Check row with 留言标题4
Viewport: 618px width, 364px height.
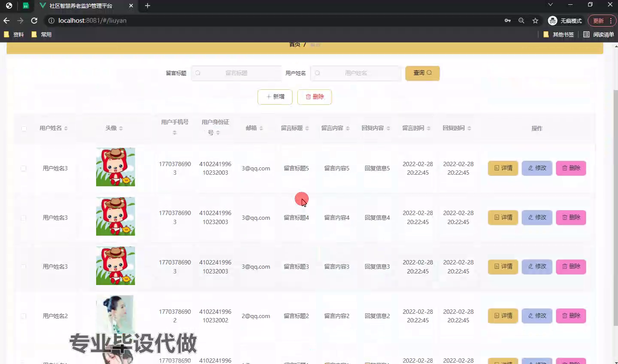point(24,218)
